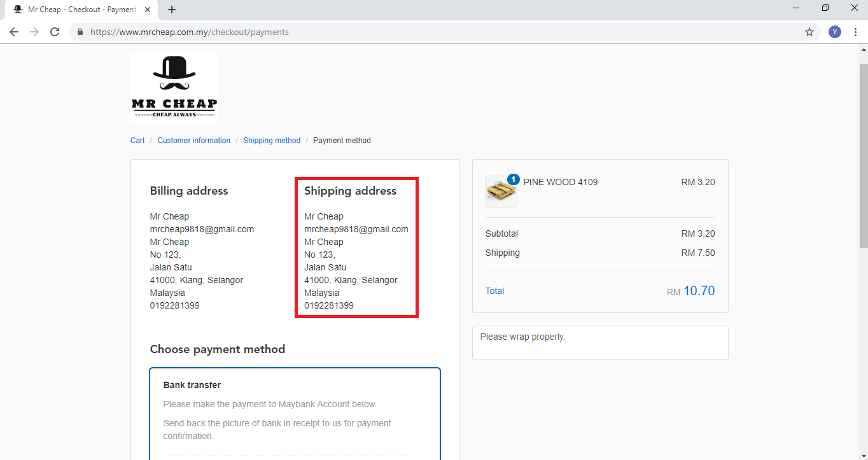Click the Billing address heading
This screenshot has height=460, width=868.
tap(189, 191)
